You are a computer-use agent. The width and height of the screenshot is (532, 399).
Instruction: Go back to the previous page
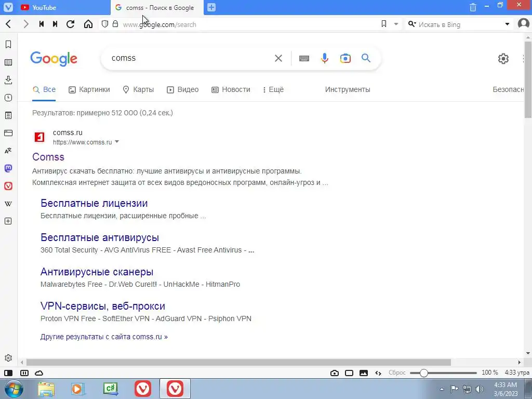(8, 24)
